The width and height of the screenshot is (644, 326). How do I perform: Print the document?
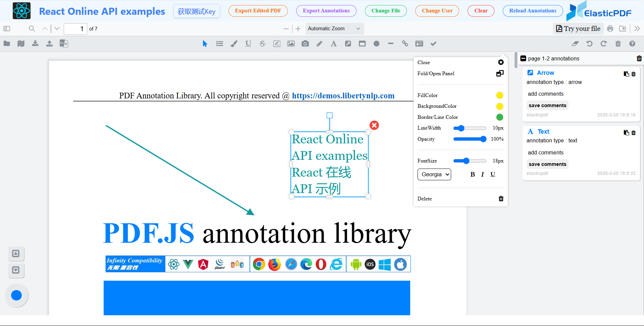coord(610,29)
